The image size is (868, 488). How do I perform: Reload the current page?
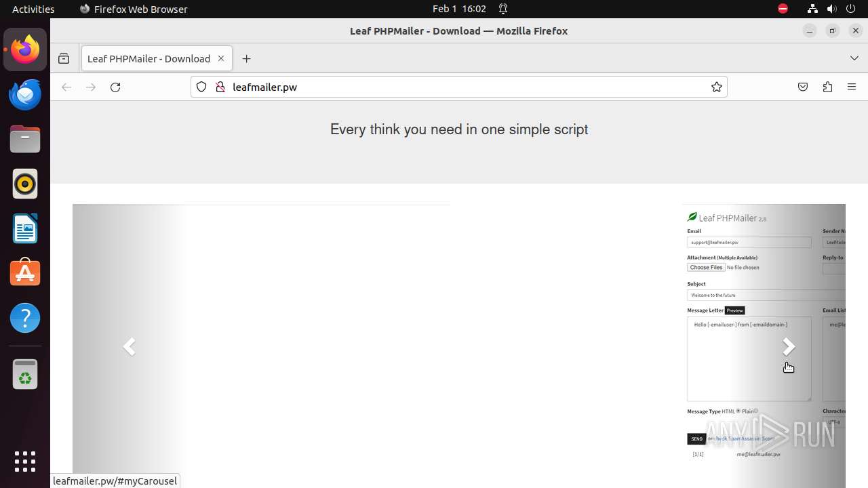pos(115,87)
